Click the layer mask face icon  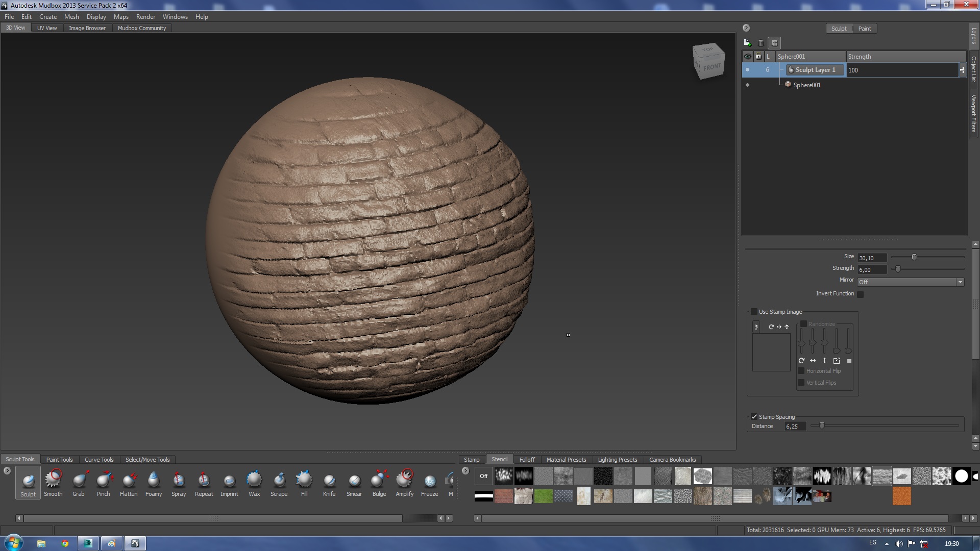pyautogui.click(x=774, y=43)
